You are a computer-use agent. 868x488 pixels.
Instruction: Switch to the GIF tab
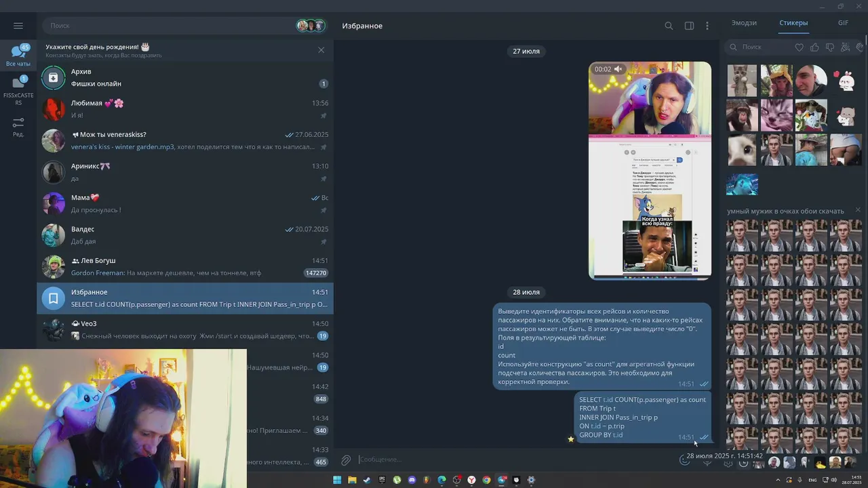point(843,23)
